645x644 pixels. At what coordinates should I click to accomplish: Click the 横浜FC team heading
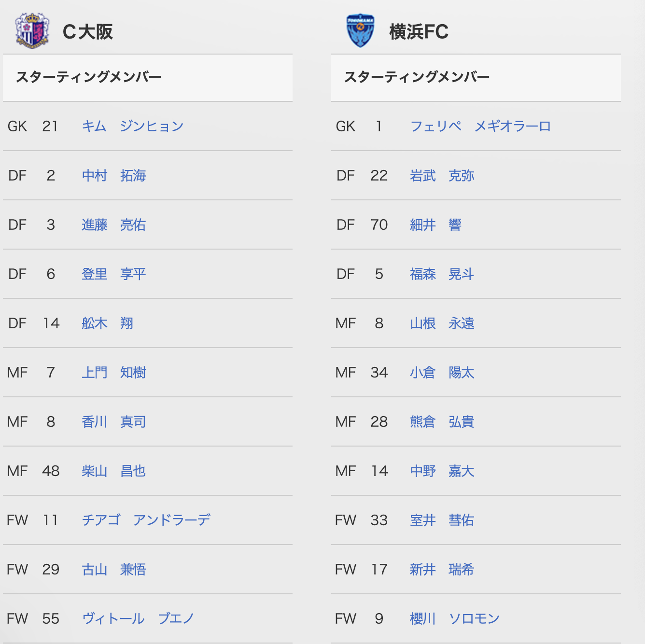coord(419,32)
